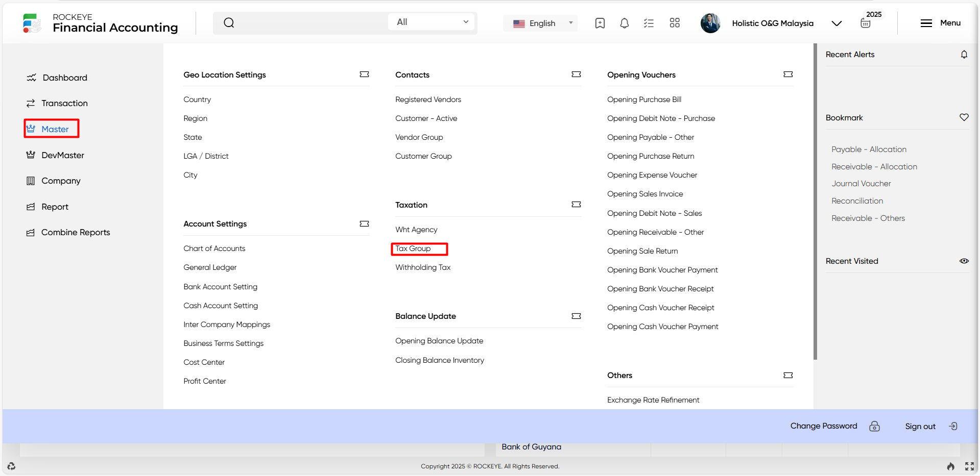Open the apps grid icon

(675, 23)
